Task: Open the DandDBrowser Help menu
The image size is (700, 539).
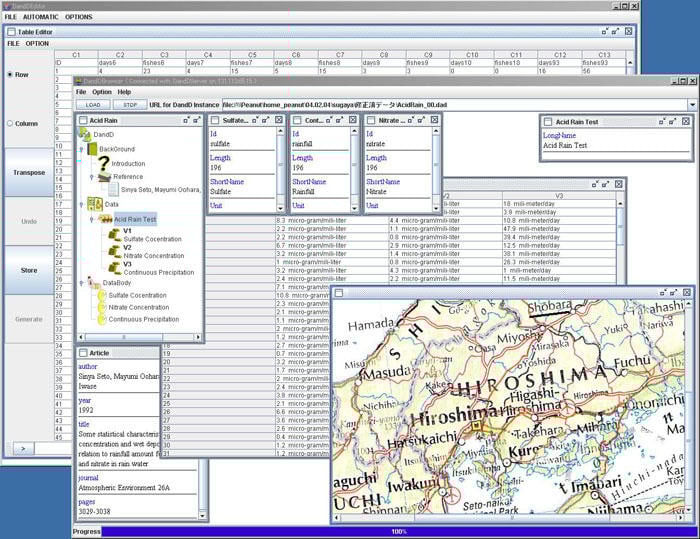Action: [124, 92]
